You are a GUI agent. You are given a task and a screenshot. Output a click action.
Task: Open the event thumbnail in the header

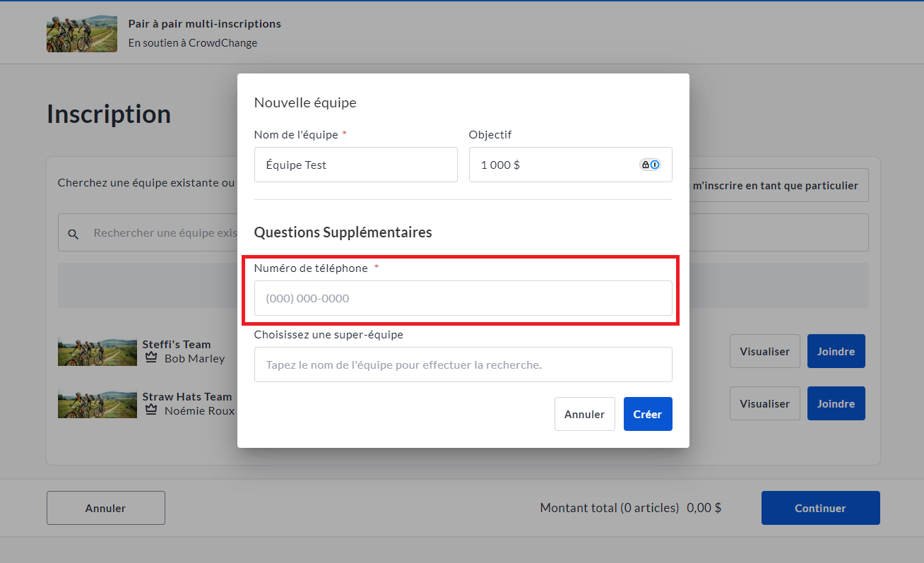(x=82, y=33)
